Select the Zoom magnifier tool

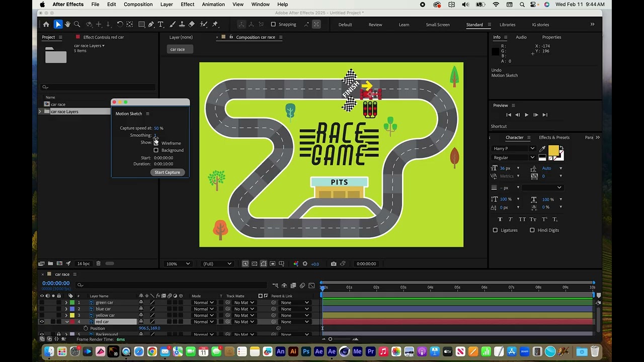pyautogui.click(x=77, y=24)
